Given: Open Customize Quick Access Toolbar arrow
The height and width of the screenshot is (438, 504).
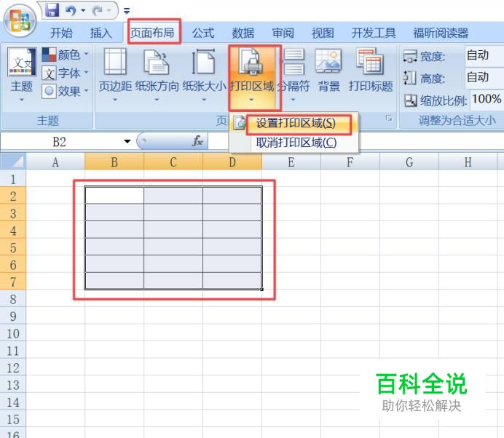Looking at the screenshot, I should 127,11.
